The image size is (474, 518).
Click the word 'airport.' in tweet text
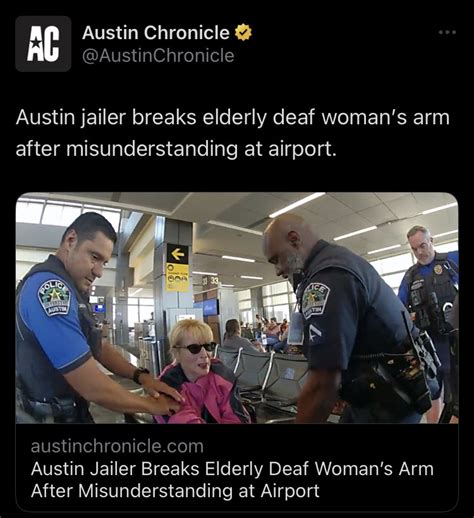(302, 148)
